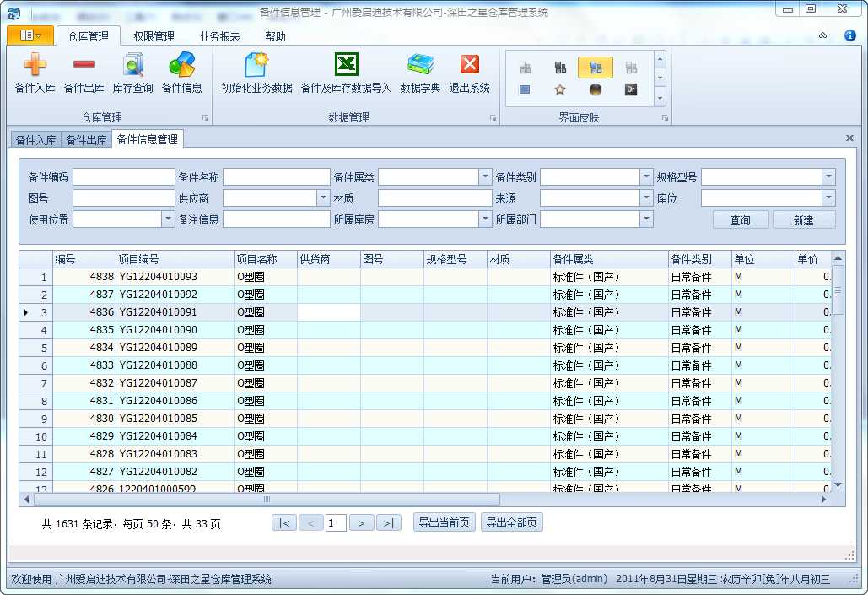Select the row with YG12204010093

[425, 277]
